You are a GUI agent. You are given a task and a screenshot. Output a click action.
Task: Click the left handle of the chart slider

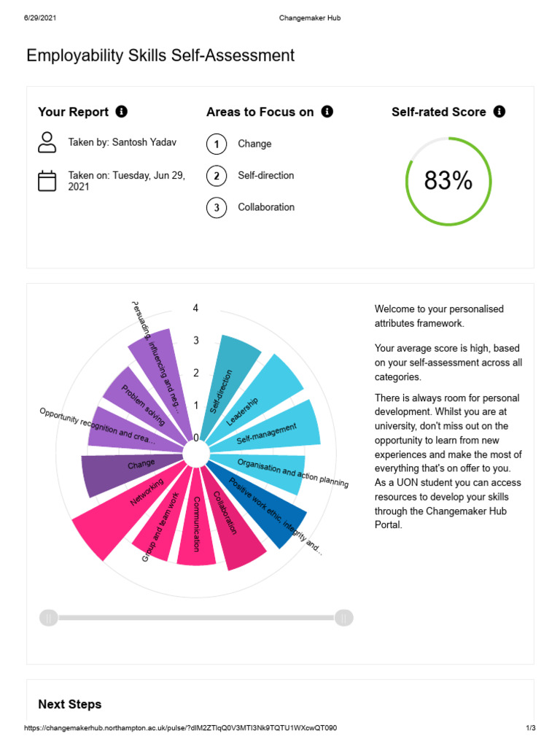tap(49, 618)
